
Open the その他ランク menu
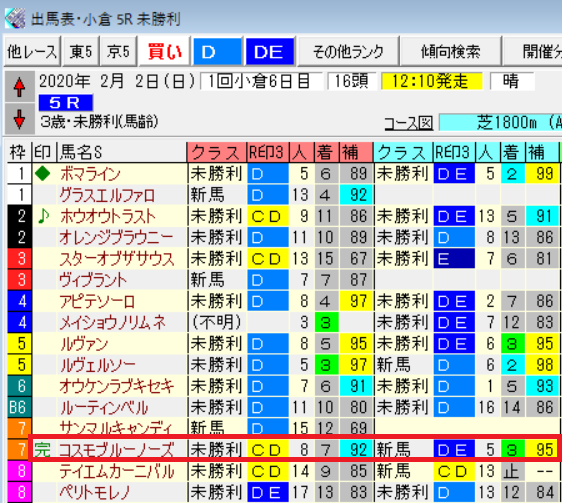348,52
